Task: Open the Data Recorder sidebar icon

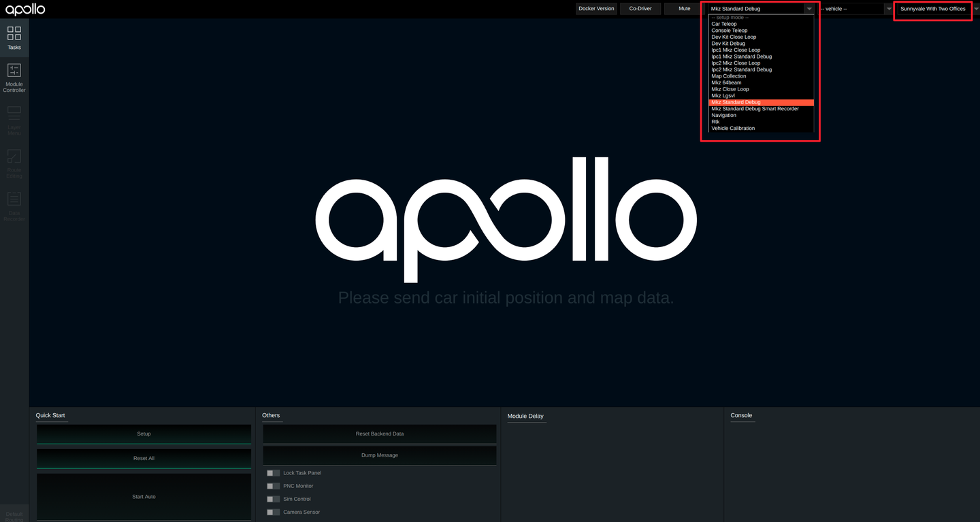Action: [x=14, y=204]
